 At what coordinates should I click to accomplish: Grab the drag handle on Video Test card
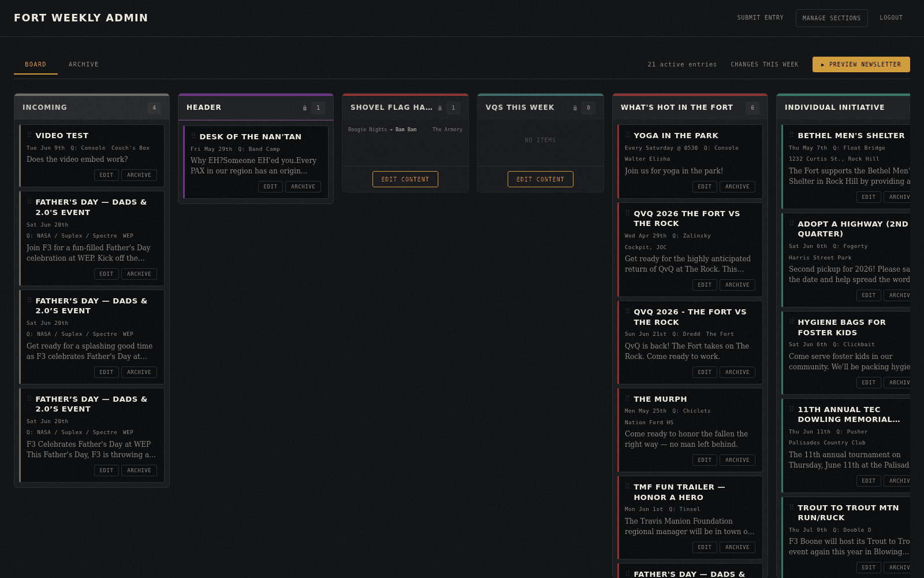(x=29, y=135)
